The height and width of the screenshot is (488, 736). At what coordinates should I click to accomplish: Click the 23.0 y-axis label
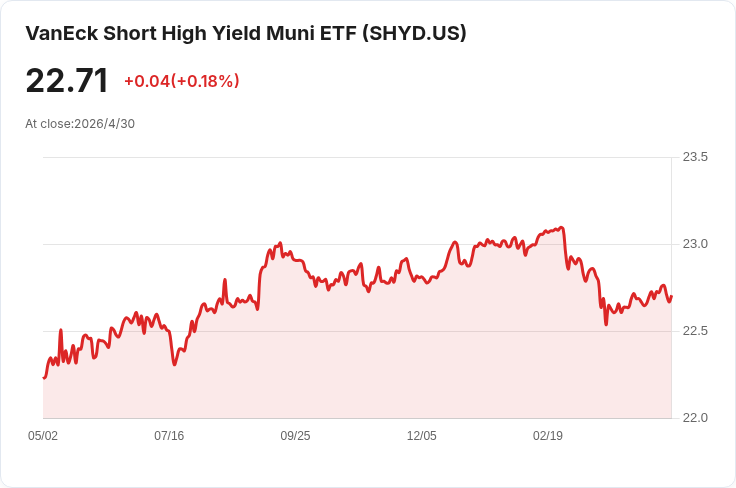(695, 244)
